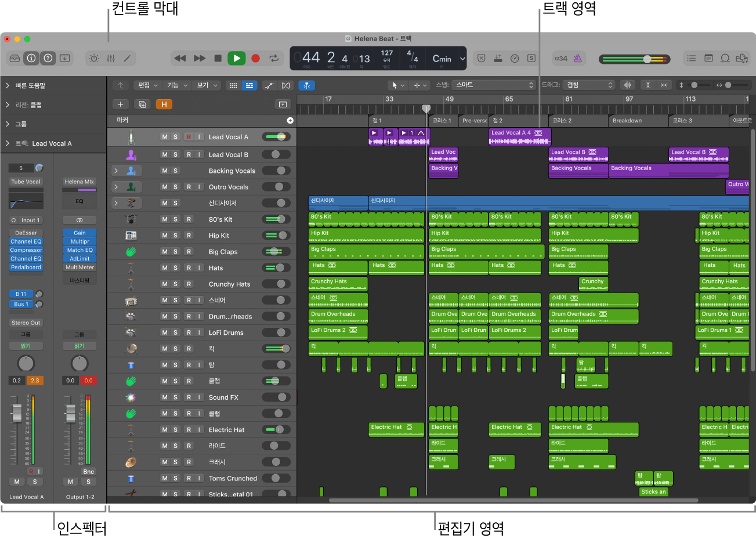Open the Library panel icon

coord(15,58)
